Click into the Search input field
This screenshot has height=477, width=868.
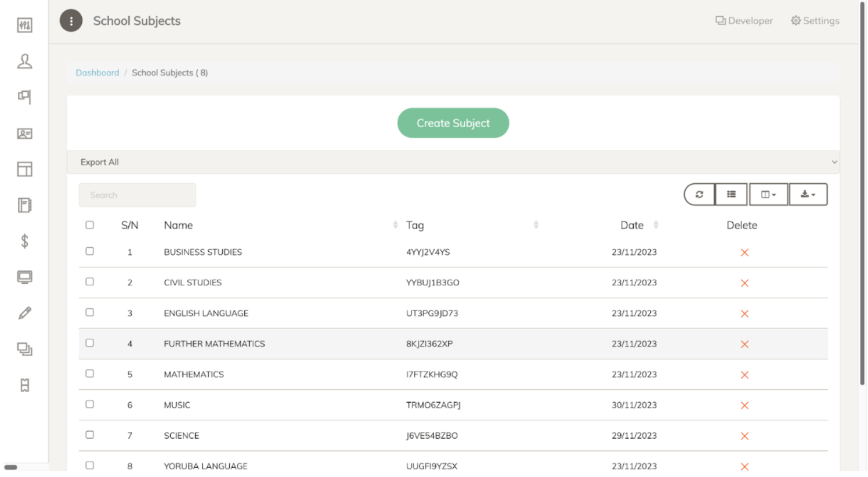tap(137, 195)
